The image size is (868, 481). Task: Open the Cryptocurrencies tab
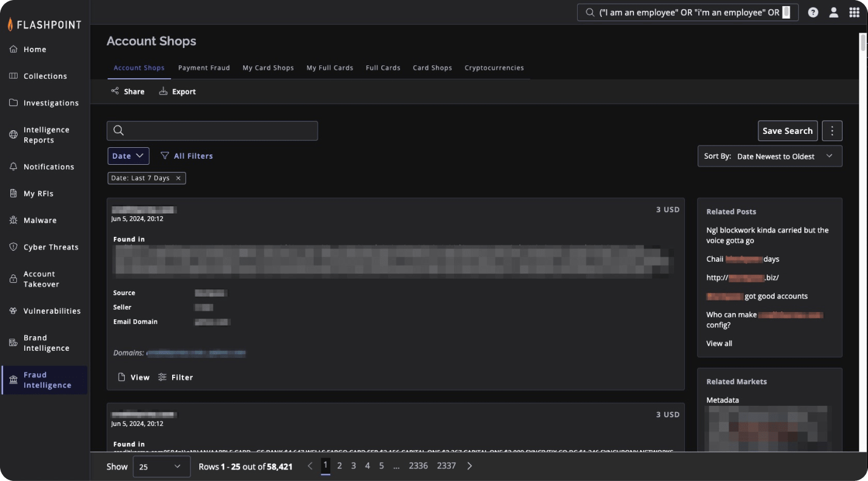tap(494, 68)
